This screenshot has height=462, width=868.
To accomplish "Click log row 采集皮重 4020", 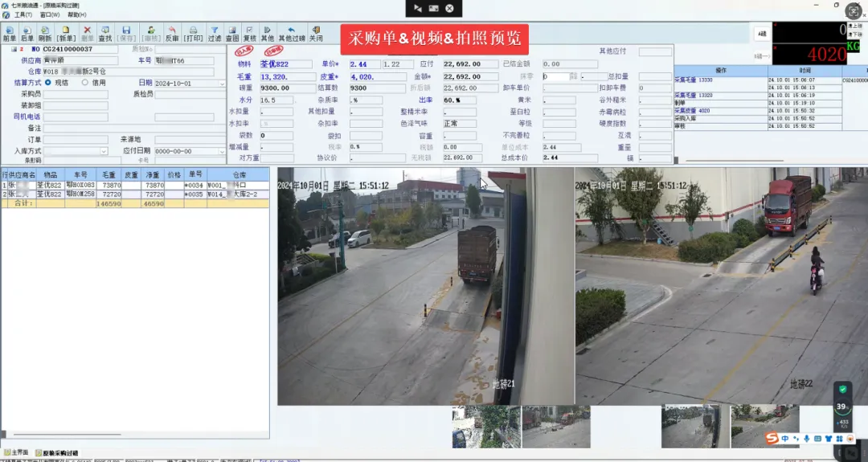I will [x=721, y=111].
